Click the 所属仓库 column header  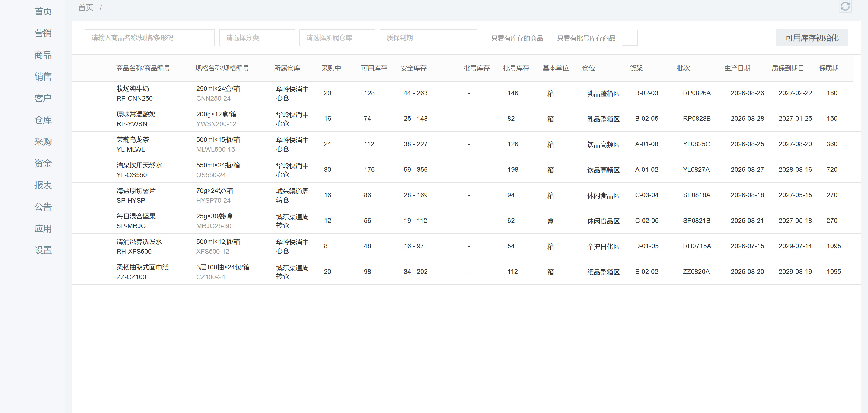click(x=287, y=68)
